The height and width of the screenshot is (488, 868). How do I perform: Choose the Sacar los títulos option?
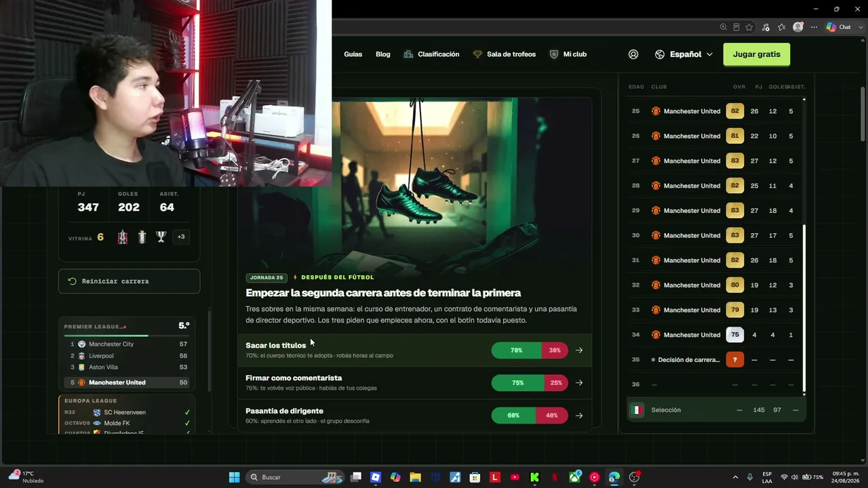pyautogui.click(x=415, y=350)
